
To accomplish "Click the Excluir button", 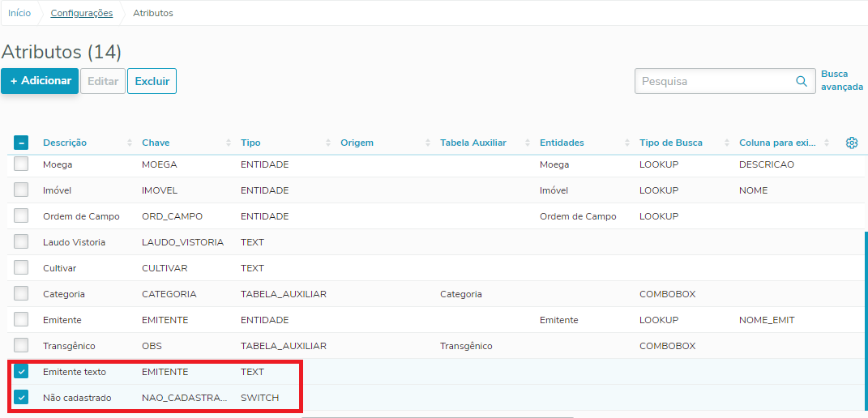I will (x=152, y=81).
